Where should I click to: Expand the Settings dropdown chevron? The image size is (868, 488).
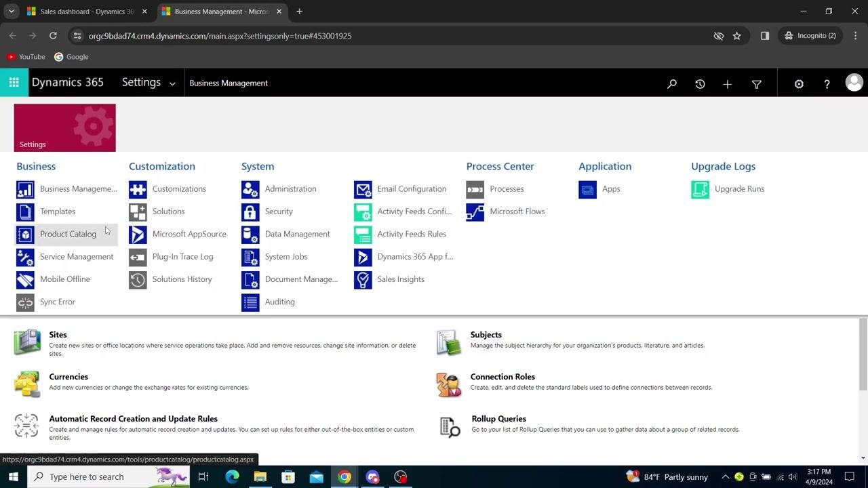click(172, 84)
